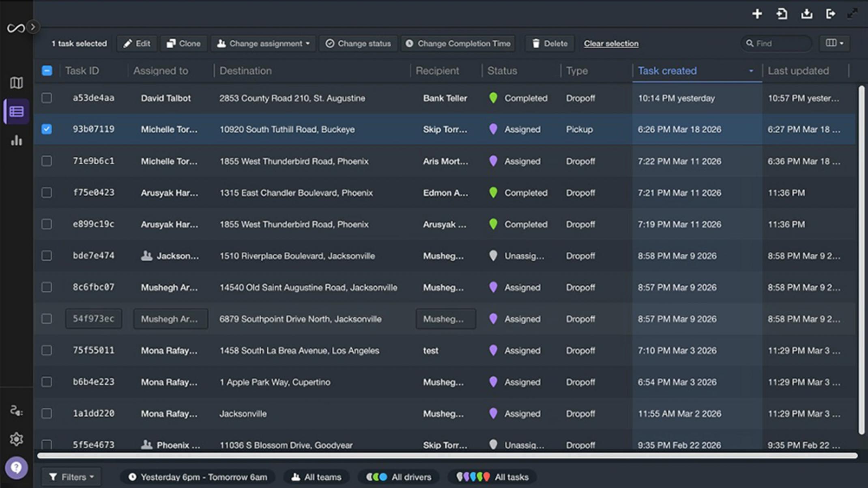Expand the sidebar with chevron arrow
This screenshot has height=488, width=868.
click(x=33, y=27)
